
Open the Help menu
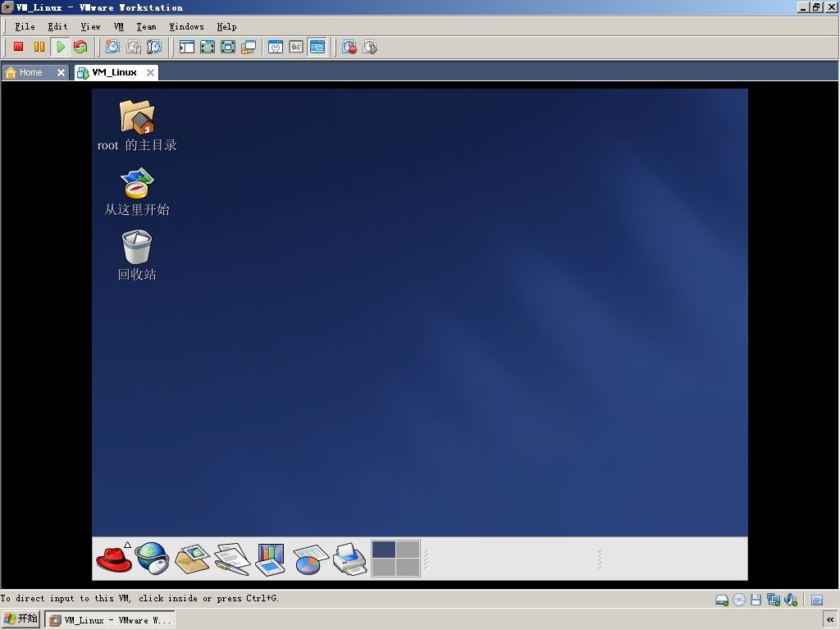[x=226, y=27]
